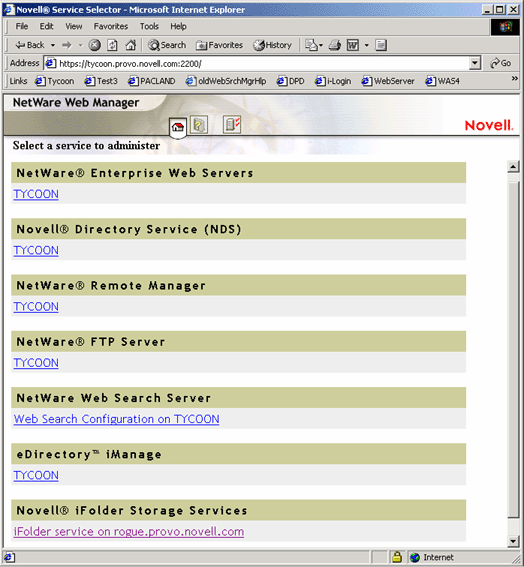
Task: Open the Edit menu
Action: tap(46, 26)
